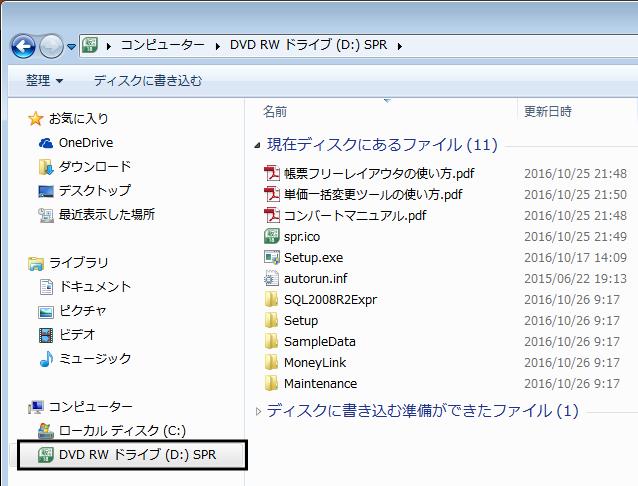The height and width of the screenshot is (486, 638).
Task: Open 最近表示した場所 in favorites
Action: coord(107,215)
